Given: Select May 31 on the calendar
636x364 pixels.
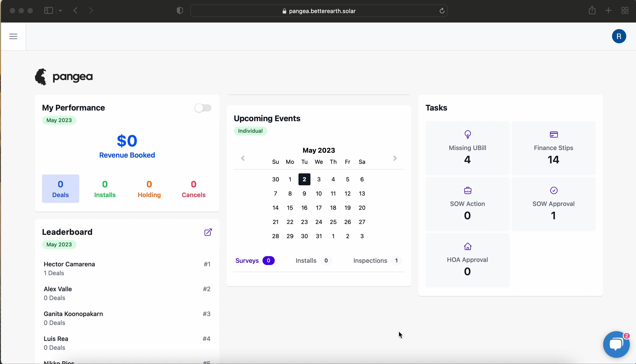Looking at the screenshot, I should coord(319,236).
